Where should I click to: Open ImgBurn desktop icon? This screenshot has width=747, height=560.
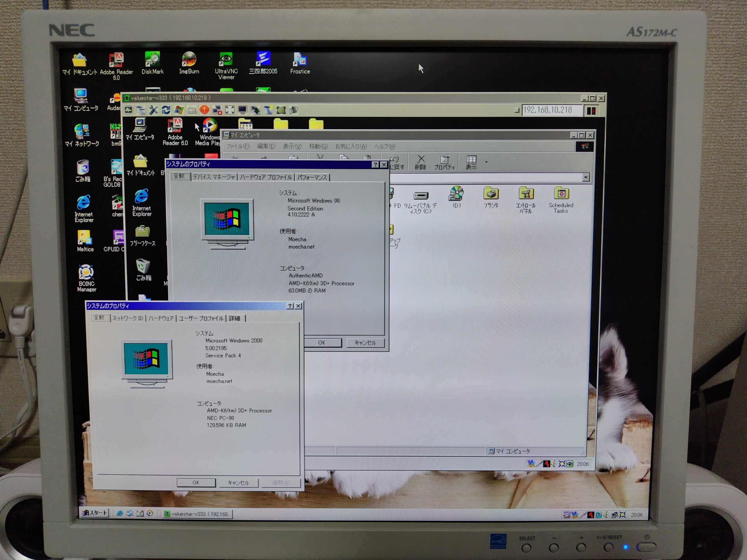tap(189, 63)
